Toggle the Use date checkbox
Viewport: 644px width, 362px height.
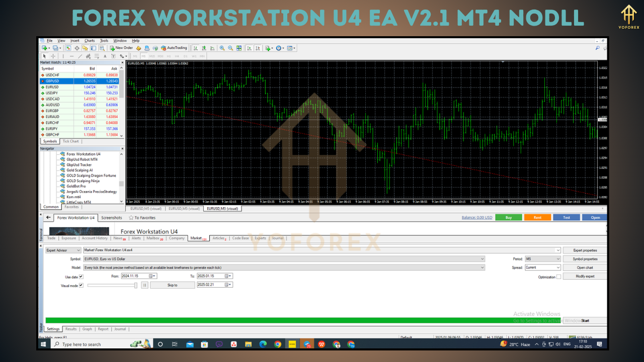[x=80, y=277]
